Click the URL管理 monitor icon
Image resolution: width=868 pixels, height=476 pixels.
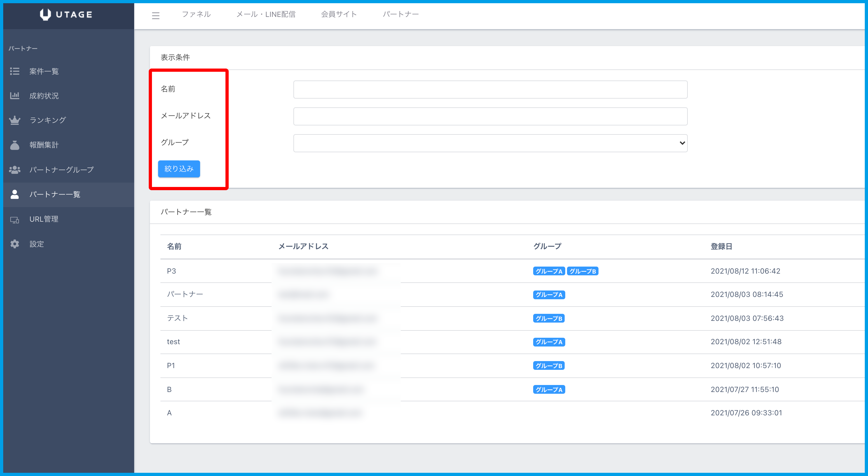15,220
